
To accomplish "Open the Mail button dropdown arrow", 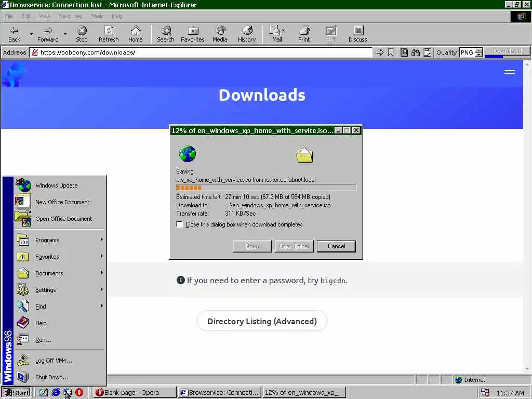I will (283, 31).
